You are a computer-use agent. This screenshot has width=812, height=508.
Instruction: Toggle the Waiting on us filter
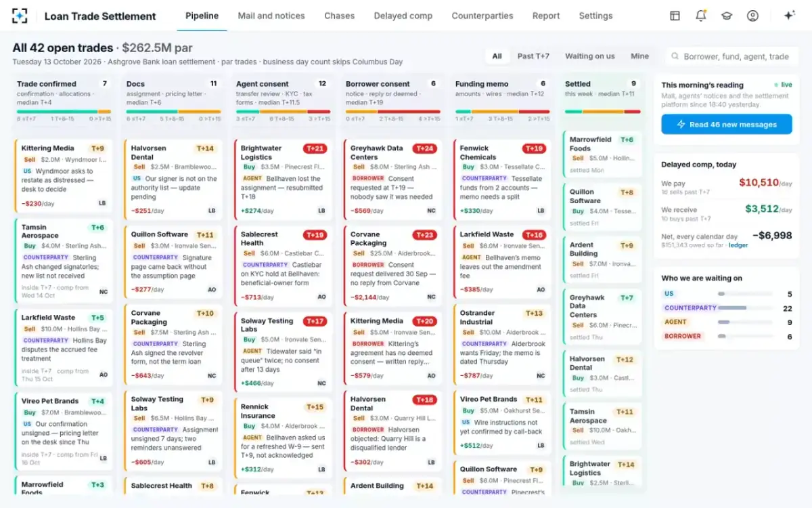[590, 56]
